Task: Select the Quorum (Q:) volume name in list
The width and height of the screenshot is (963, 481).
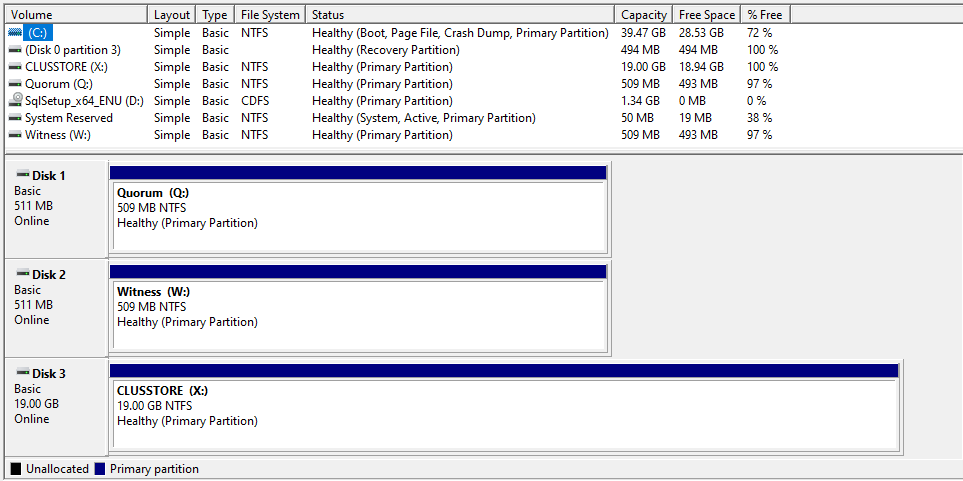Action: coord(59,84)
